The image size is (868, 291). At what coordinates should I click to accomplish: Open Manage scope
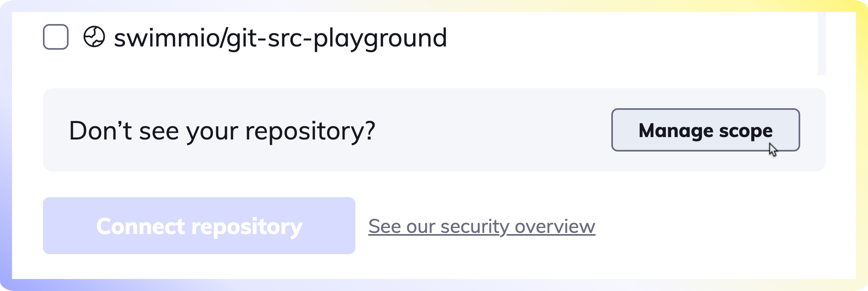pyautogui.click(x=706, y=130)
